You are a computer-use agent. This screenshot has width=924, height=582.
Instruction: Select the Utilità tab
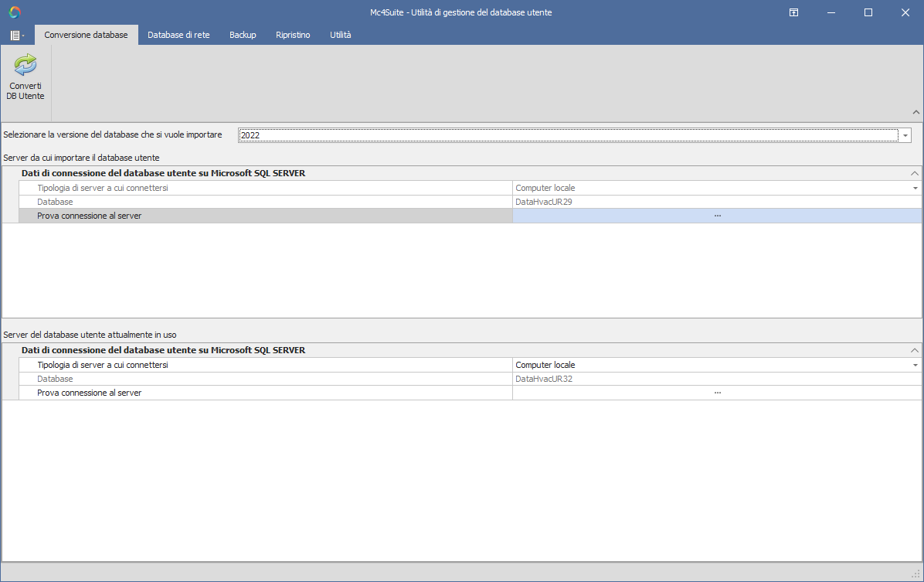point(340,35)
